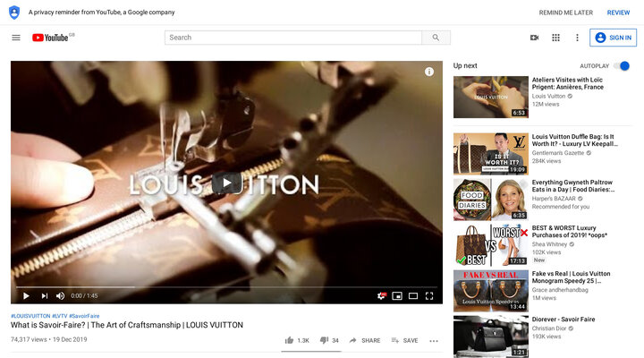Image resolution: width=644 pixels, height=358 pixels.
Task: Open the hamburger guide menu
Action: (16, 38)
